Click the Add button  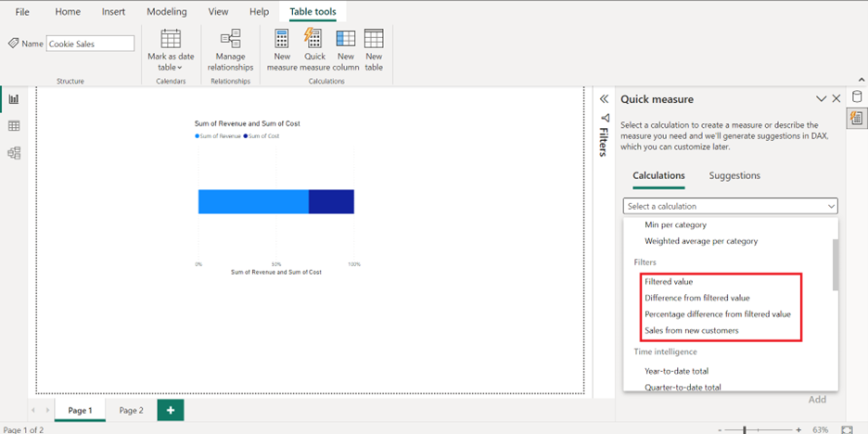[817, 400]
